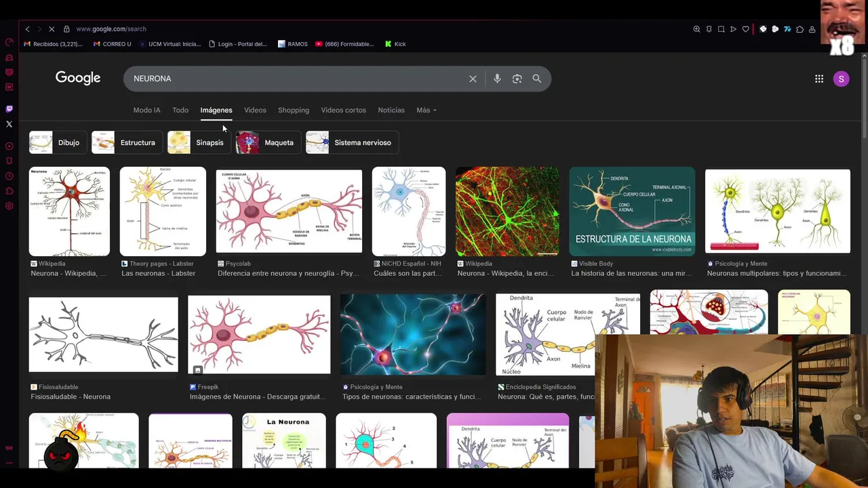Open the UCM Virtual bookmark
The image size is (868, 488).
170,44
